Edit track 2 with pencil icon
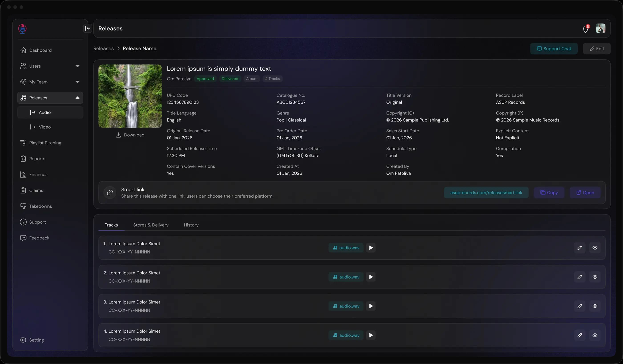Screen dimensions: 623x364 (x=579, y=277)
